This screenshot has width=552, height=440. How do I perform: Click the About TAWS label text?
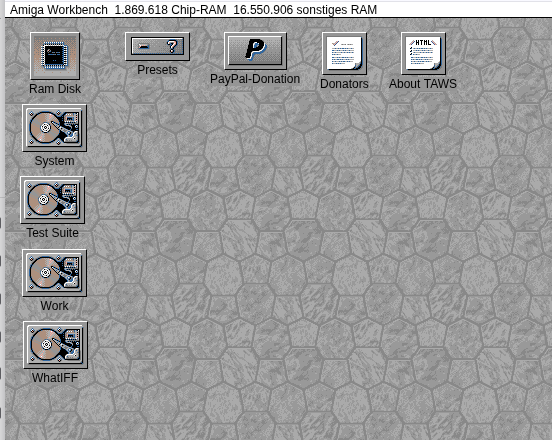[x=423, y=84]
